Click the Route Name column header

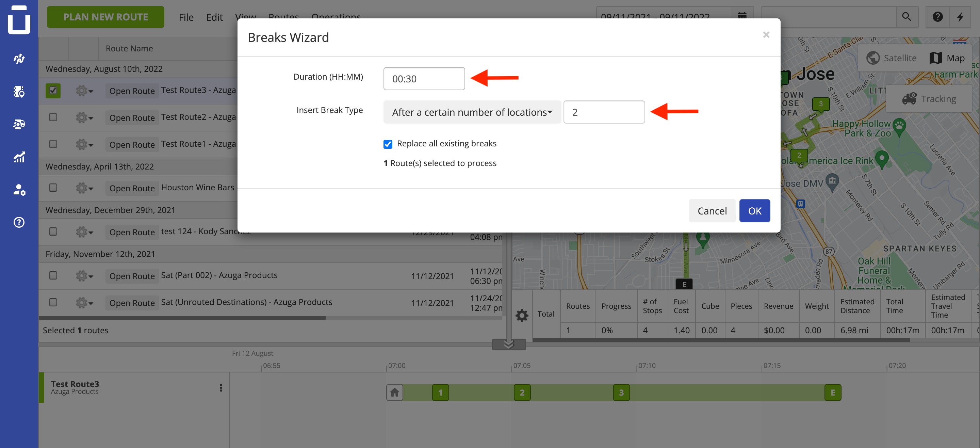[x=129, y=48]
